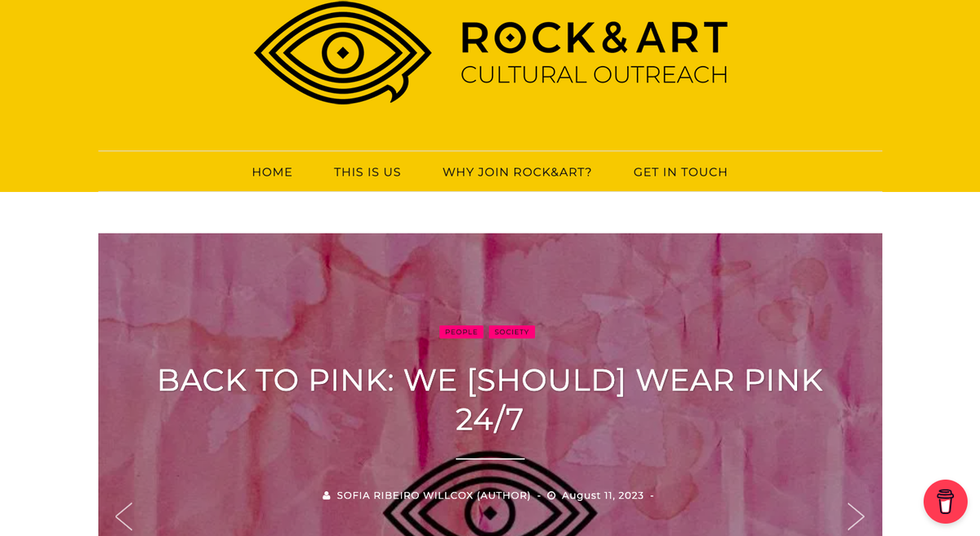Click the CULTURAL OUTREACH tagline
This screenshot has width=980, height=536.
point(594,74)
